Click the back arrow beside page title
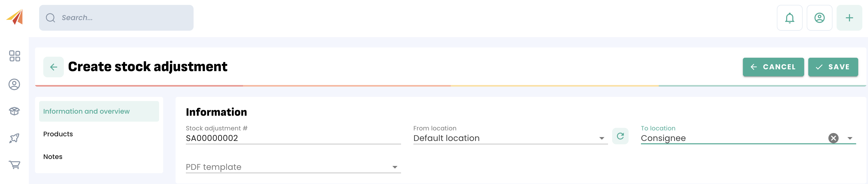 [x=54, y=67]
